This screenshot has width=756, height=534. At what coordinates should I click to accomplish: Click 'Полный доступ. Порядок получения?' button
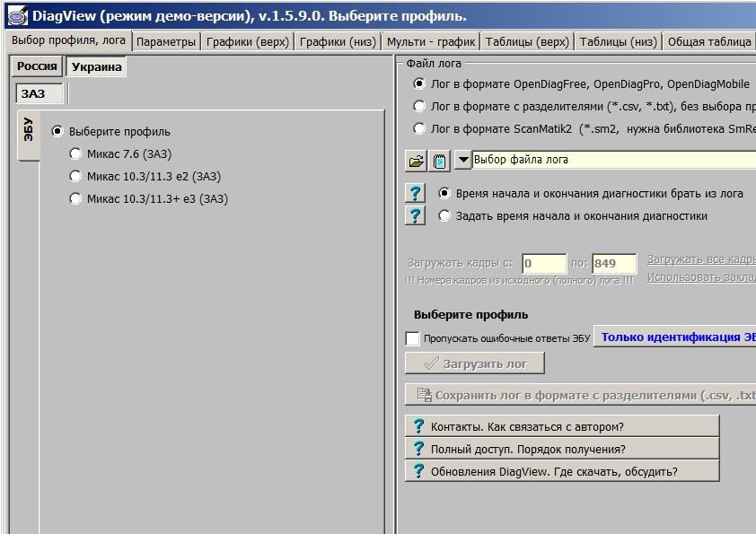(562, 449)
